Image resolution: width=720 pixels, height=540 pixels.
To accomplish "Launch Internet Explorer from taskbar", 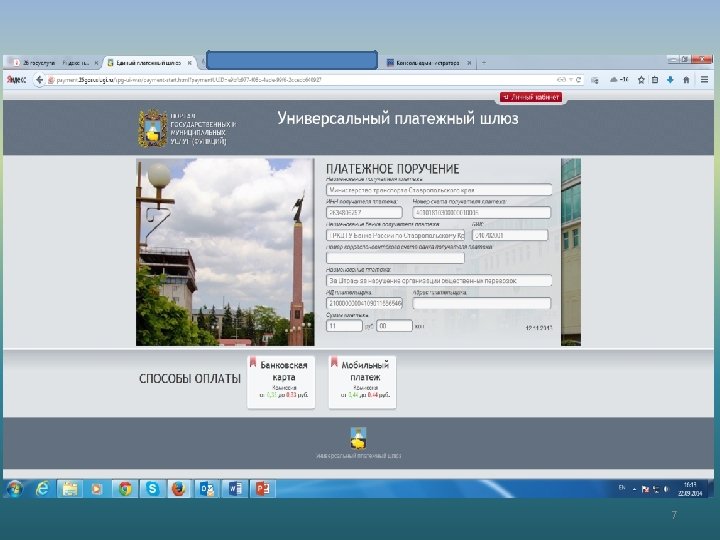I will click(x=42, y=489).
